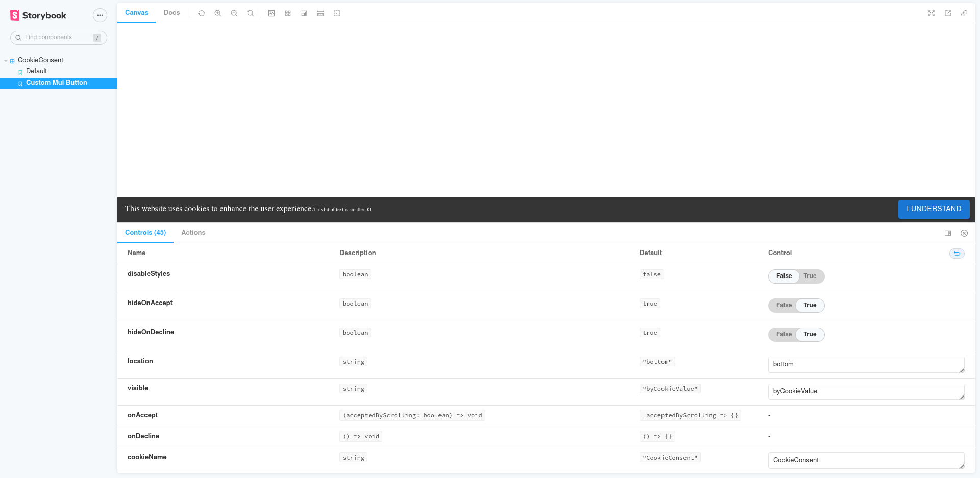Apply a grid to the preview
This screenshot has height=478, width=980.
[x=288, y=13]
